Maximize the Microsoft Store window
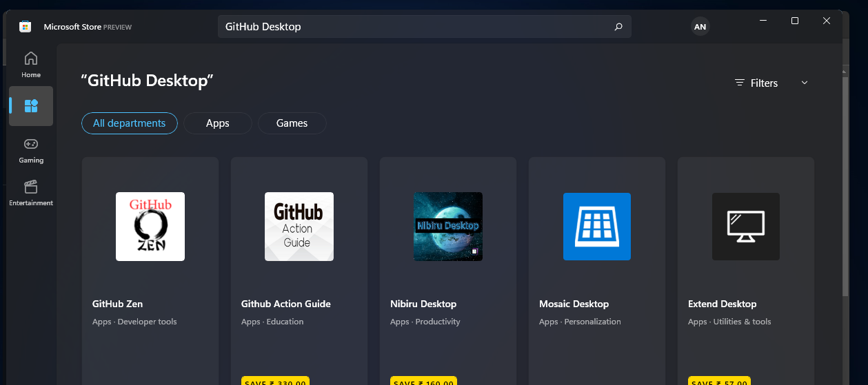 pos(795,21)
